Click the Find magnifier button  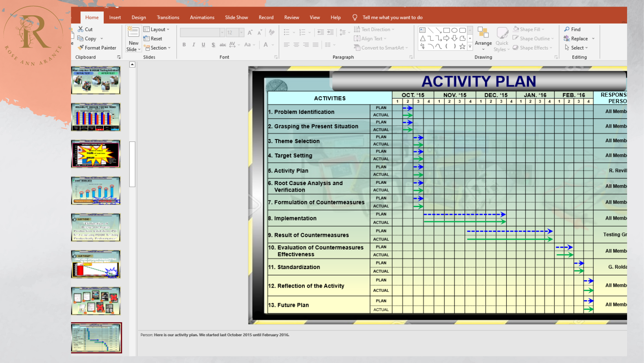(573, 29)
